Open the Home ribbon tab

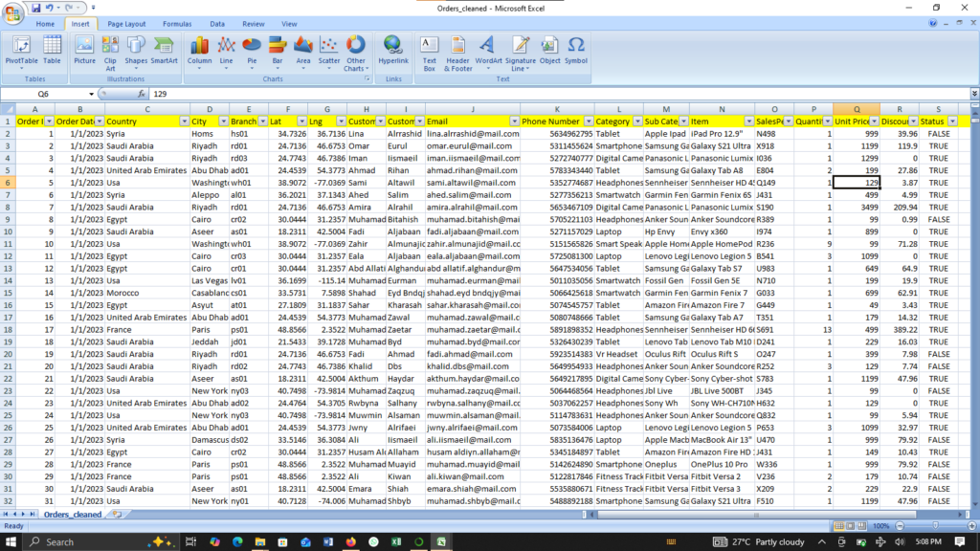(45, 24)
